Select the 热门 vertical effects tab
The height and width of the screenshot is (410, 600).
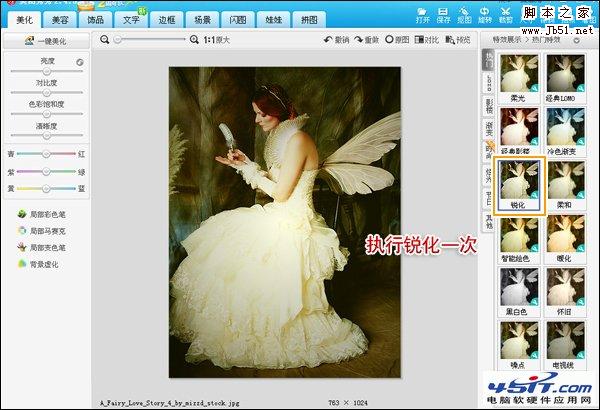click(488, 60)
